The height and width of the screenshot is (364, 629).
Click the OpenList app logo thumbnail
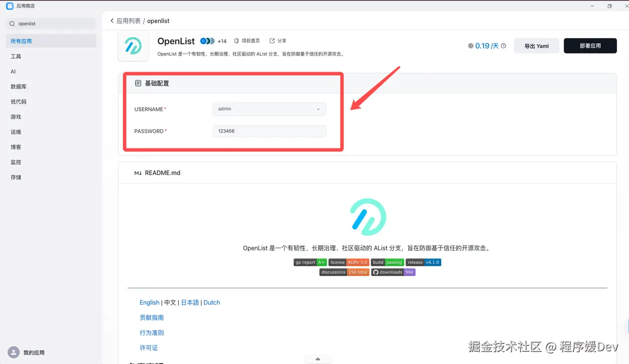click(x=133, y=46)
